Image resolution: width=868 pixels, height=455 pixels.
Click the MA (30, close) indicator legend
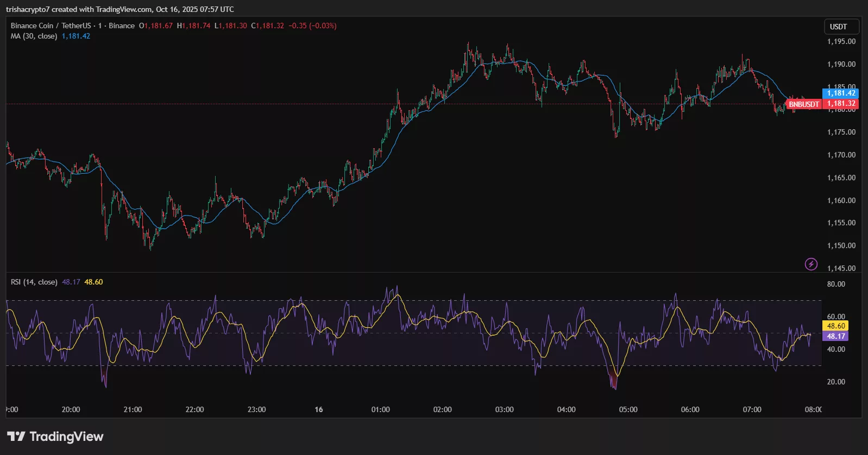34,36
